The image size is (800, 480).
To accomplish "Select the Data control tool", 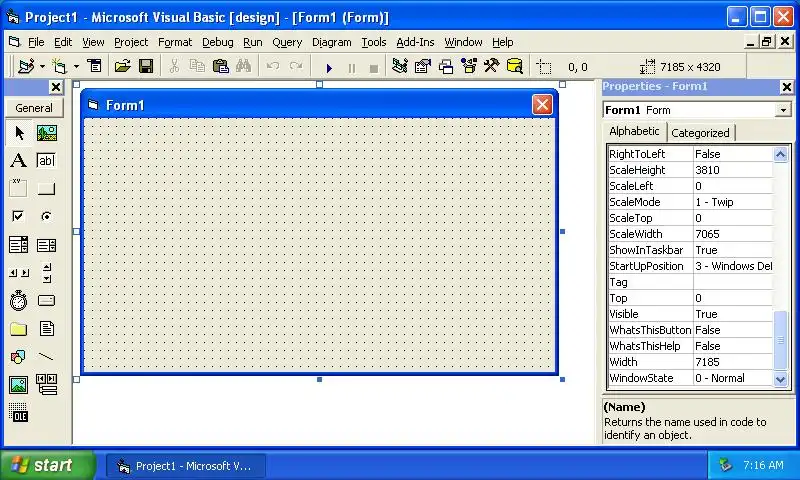I will 46,385.
